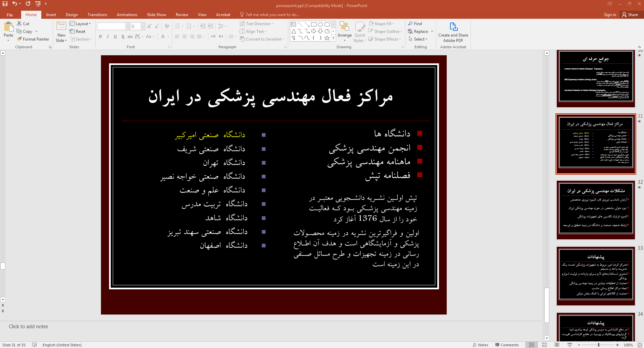Toggle Bold formatting

point(100,37)
